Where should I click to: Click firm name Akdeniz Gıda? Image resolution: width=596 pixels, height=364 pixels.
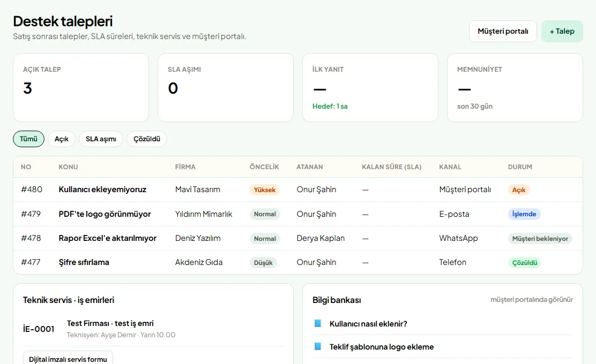199,262
